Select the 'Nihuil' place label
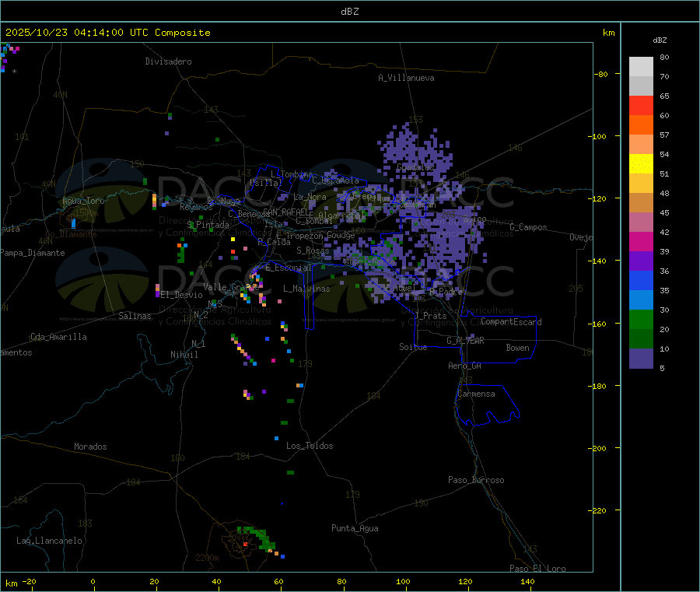700x592 pixels. pos(184,355)
